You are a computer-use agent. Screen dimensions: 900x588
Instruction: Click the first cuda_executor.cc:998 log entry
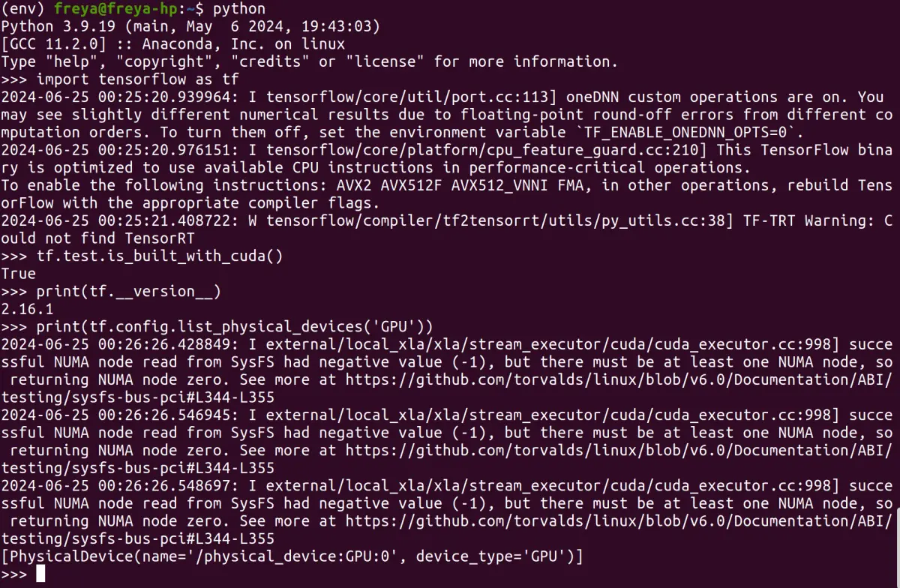click(x=447, y=370)
